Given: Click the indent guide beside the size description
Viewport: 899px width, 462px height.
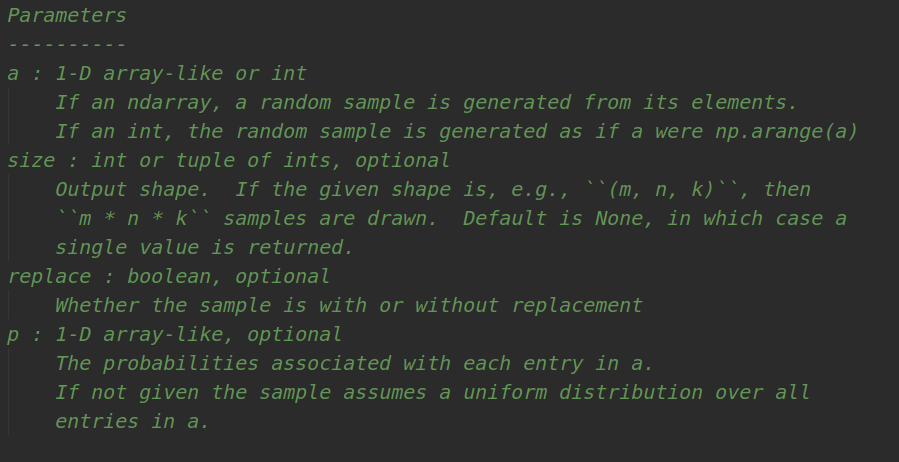Looking at the screenshot, I should click(9, 218).
